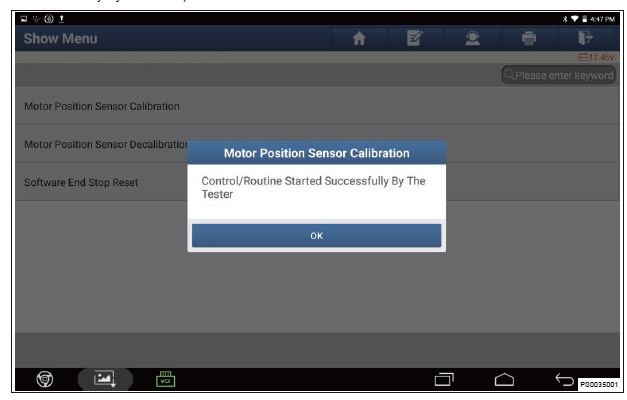Open the notes/edit report icon

414,37
